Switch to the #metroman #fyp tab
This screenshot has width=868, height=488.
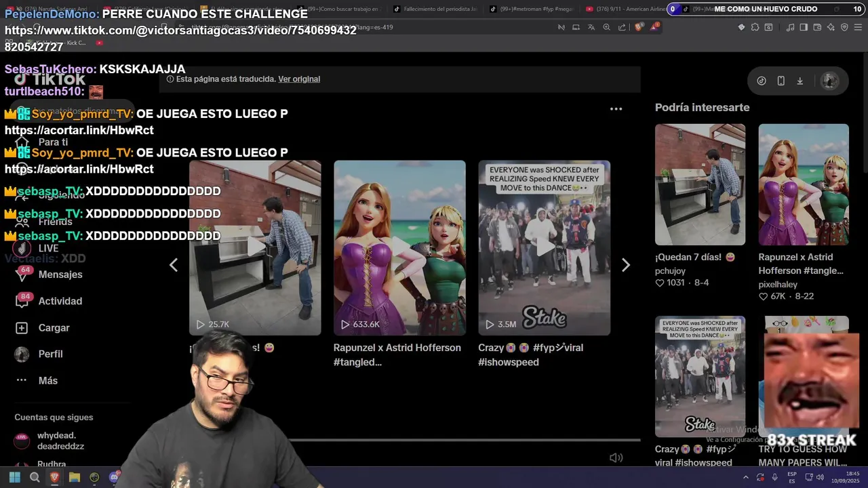pos(532,9)
